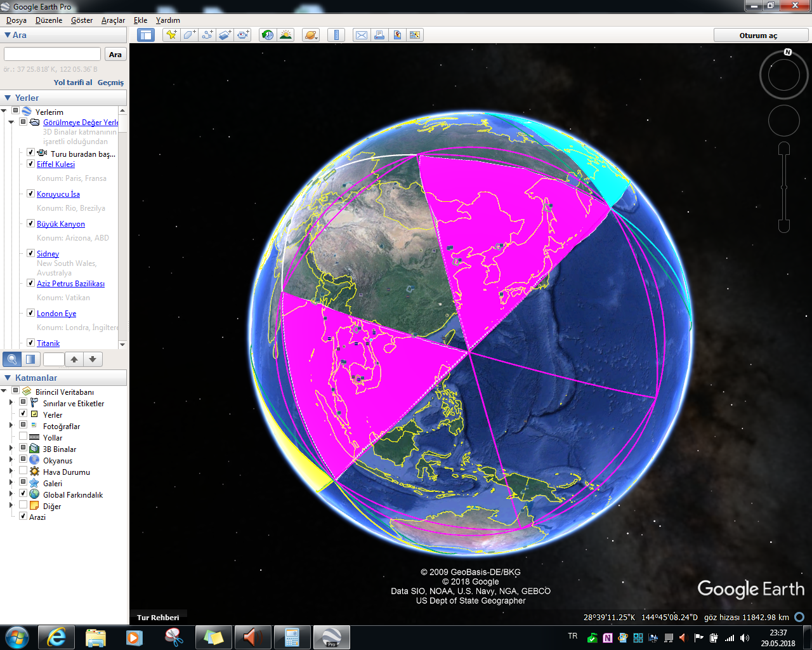Click the red speaker icon in the system tray
This screenshot has width=812, height=650.
683,638
